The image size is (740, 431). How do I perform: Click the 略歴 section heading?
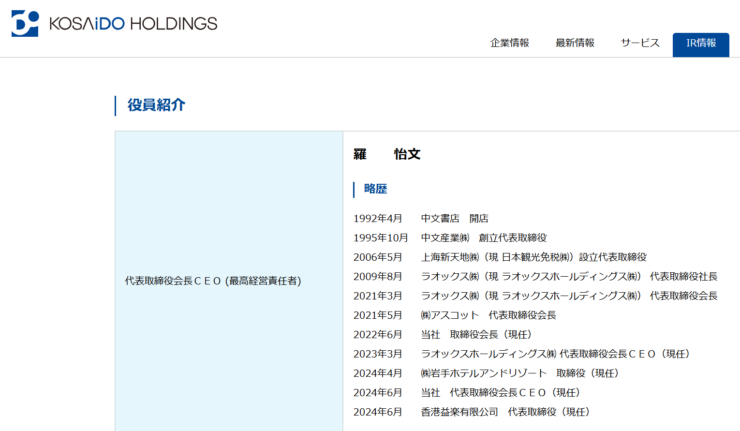[375, 189]
